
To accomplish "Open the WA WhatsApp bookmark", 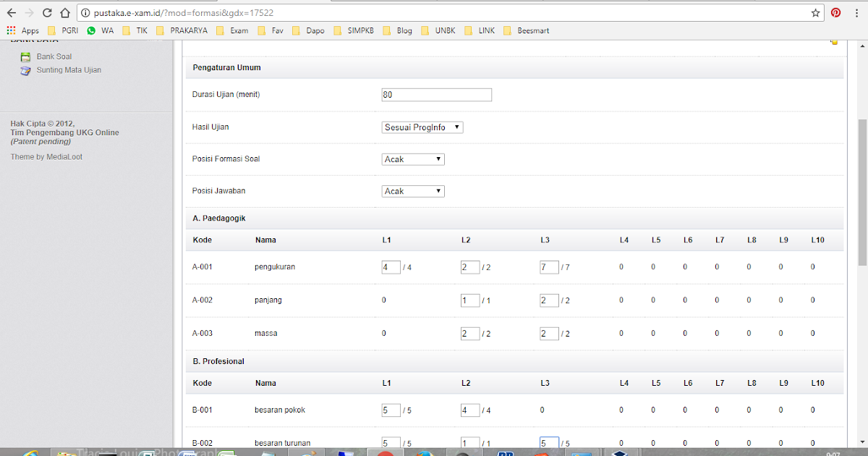I will (x=101, y=30).
